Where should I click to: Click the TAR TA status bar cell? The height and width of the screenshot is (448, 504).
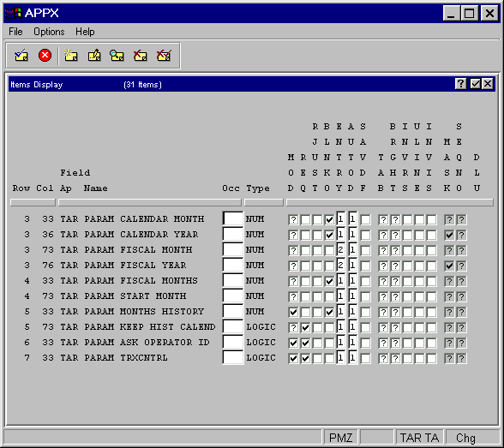[x=419, y=438]
